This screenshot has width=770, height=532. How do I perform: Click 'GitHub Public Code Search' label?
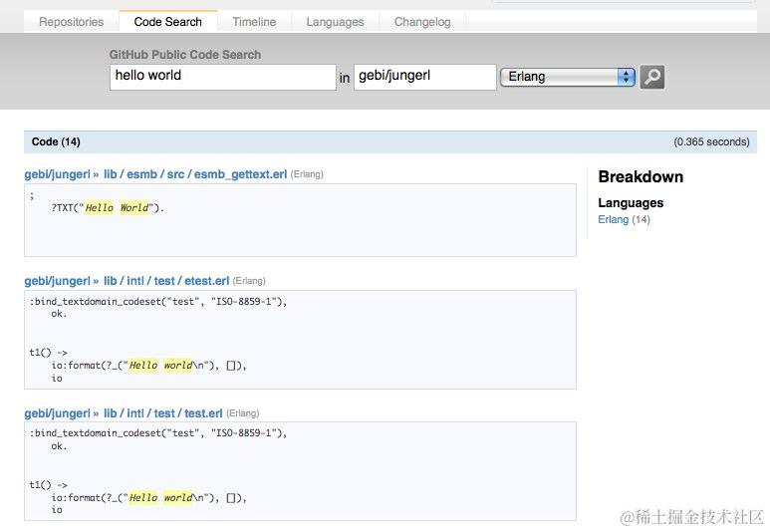(185, 55)
